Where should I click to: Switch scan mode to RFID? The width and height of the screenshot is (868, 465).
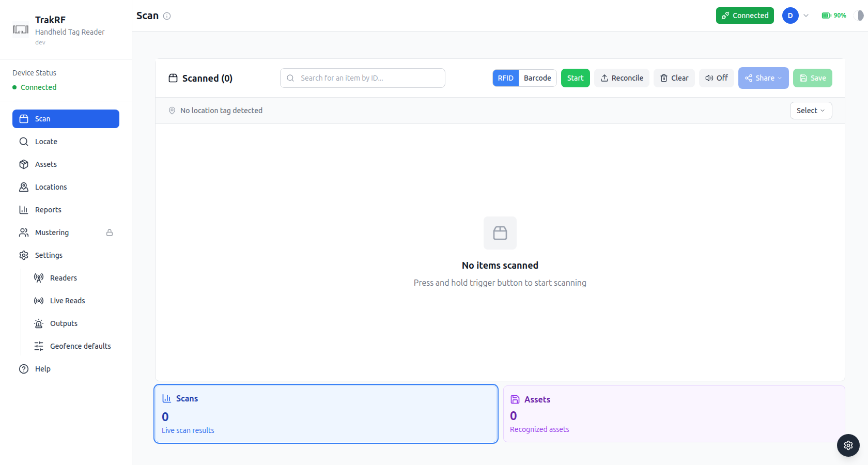tap(505, 78)
